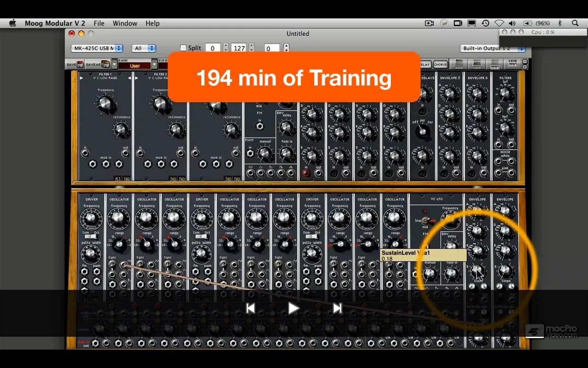
Task: Click the split range field showing 127
Action: coord(239,48)
